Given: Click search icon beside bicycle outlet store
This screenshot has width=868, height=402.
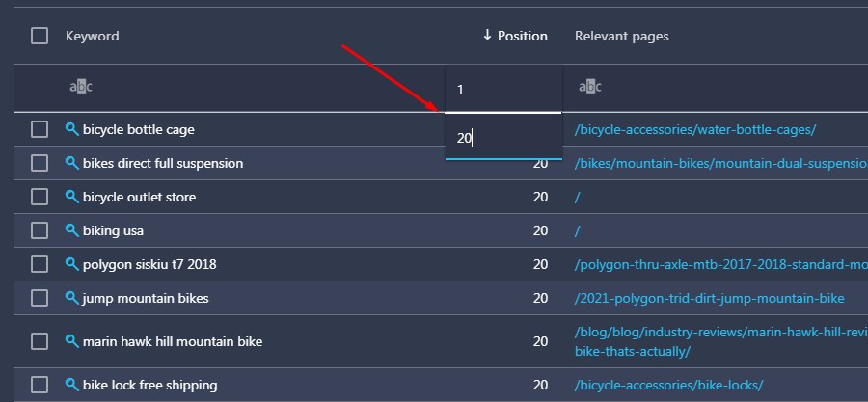Looking at the screenshot, I should [72, 197].
